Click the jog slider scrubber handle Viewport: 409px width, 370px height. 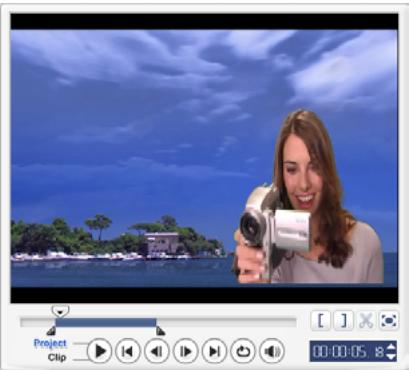click(x=60, y=311)
